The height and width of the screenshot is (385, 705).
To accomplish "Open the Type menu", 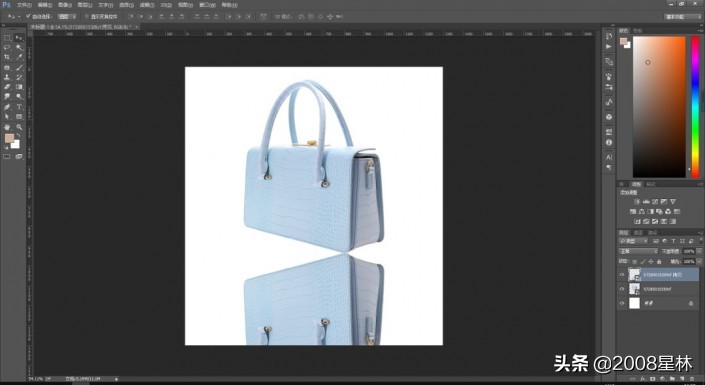I will pos(106,5).
